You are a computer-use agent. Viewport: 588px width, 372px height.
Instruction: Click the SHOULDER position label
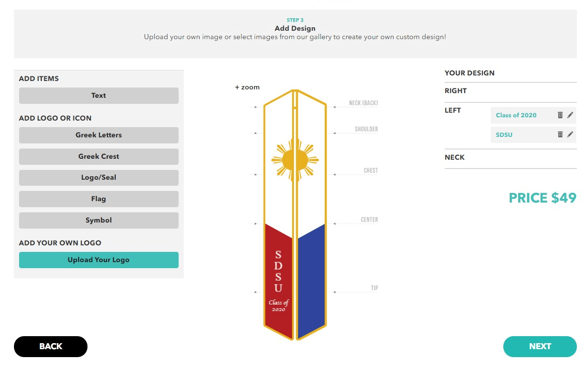click(367, 129)
